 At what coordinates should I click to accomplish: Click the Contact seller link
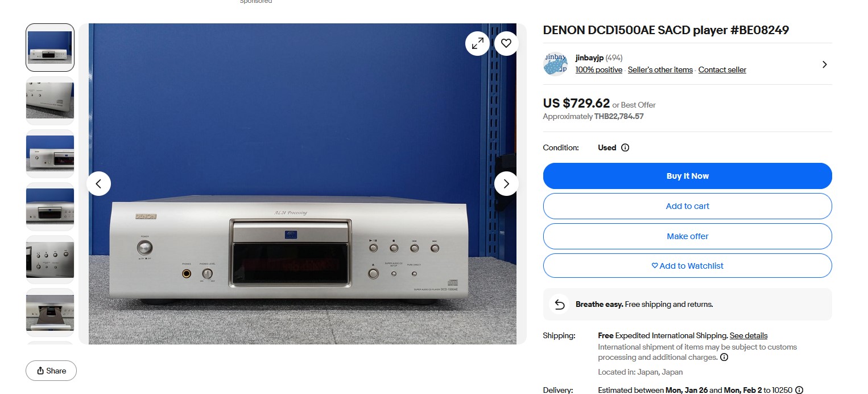tap(722, 69)
